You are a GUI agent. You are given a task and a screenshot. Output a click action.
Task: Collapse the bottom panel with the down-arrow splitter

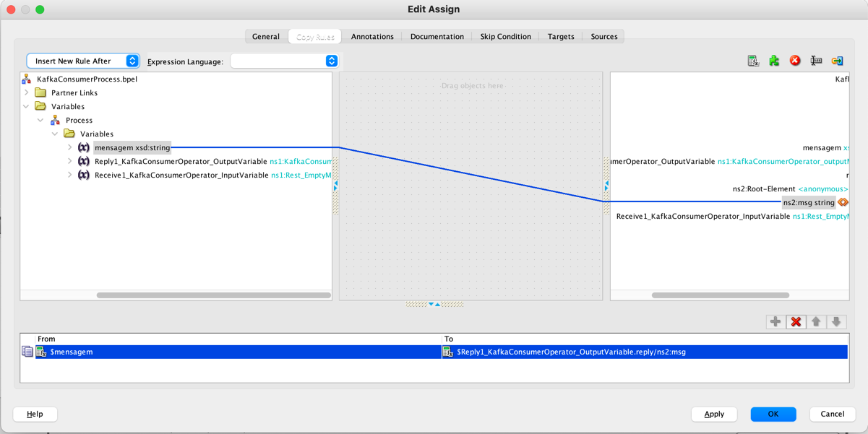tap(431, 304)
